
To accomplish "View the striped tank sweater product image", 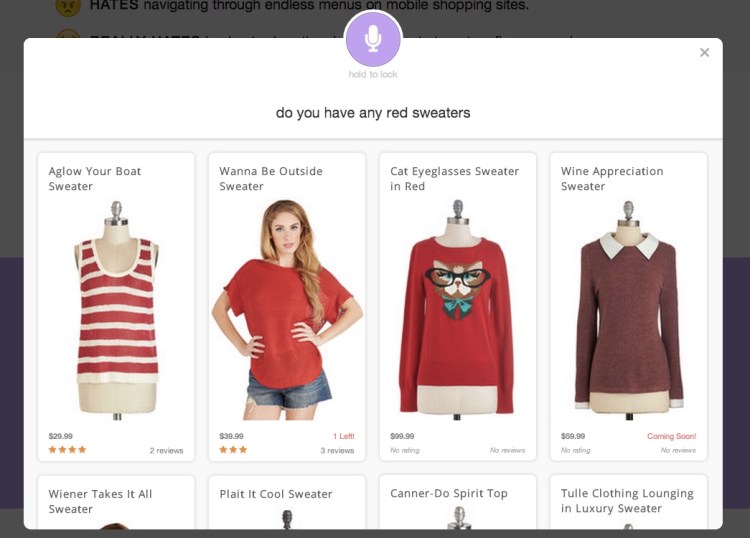I will pyautogui.click(x=116, y=310).
